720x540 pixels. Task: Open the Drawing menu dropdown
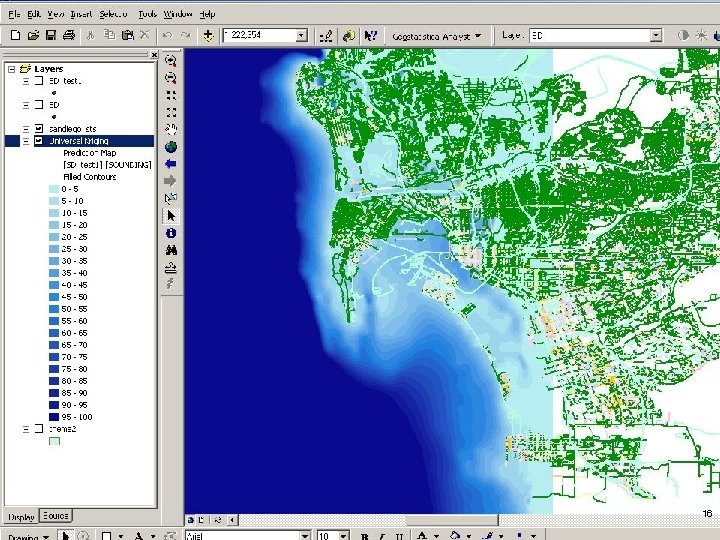(x=29, y=536)
